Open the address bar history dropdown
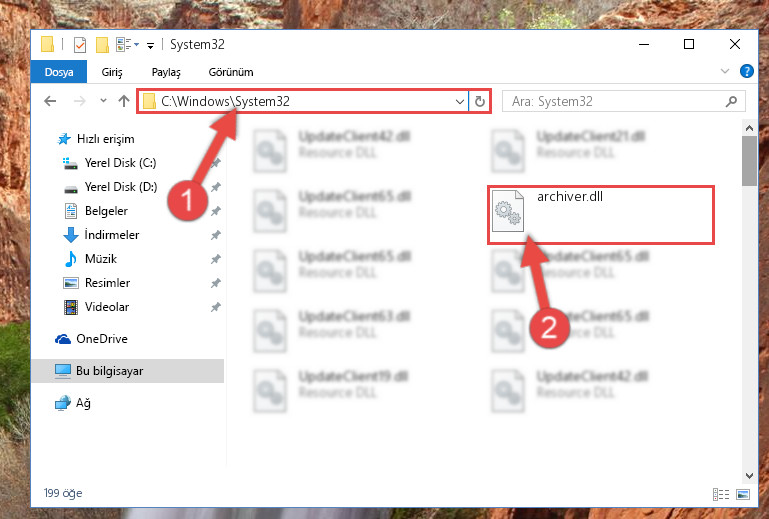Image resolution: width=769 pixels, height=519 pixels. (x=460, y=102)
